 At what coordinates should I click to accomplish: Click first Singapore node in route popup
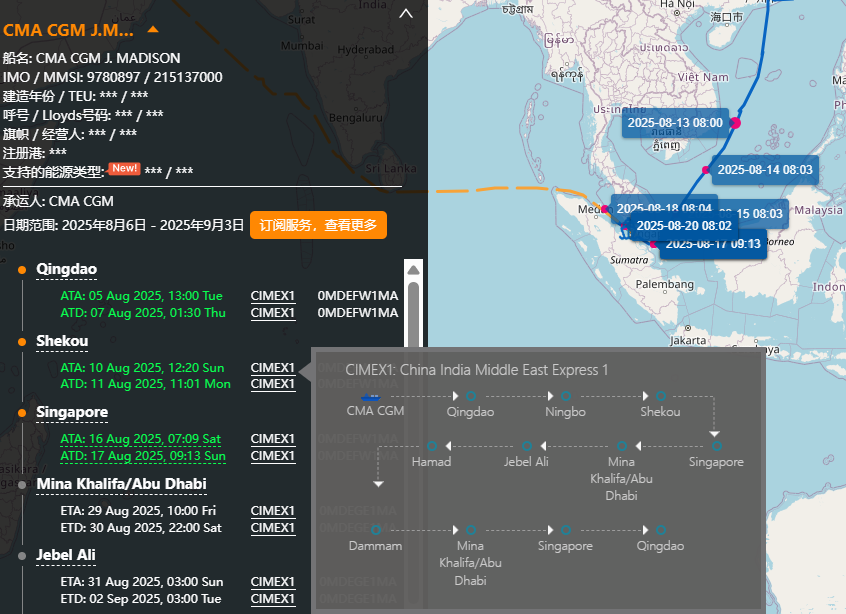point(717,446)
